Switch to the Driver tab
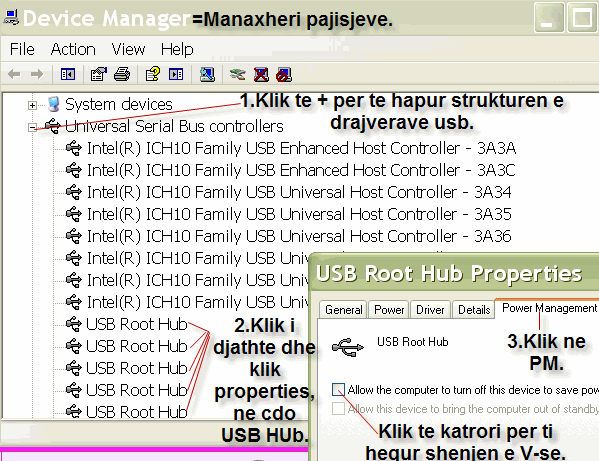 pos(430,309)
